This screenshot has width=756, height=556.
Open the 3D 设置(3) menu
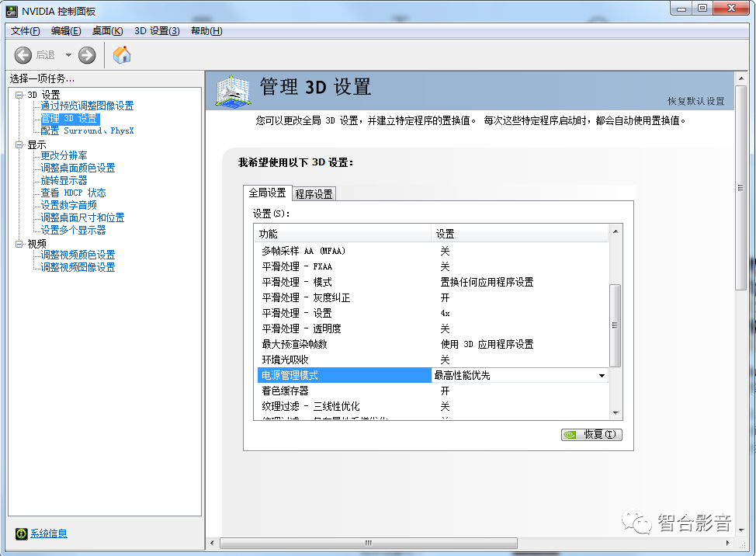(x=157, y=31)
